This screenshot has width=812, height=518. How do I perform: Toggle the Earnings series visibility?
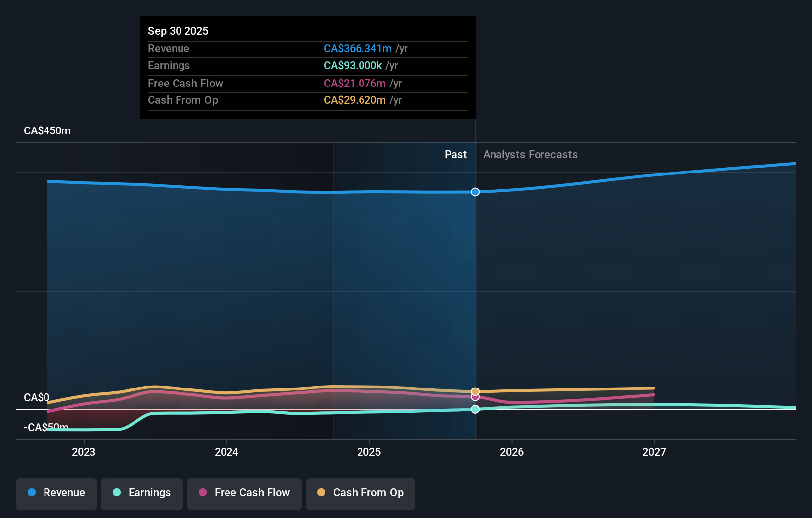(141, 493)
